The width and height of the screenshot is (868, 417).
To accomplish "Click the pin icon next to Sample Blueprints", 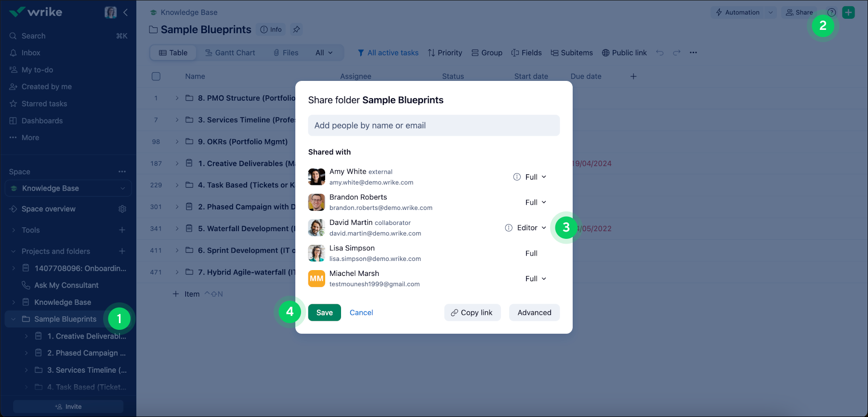I will [x=296, y=29].
